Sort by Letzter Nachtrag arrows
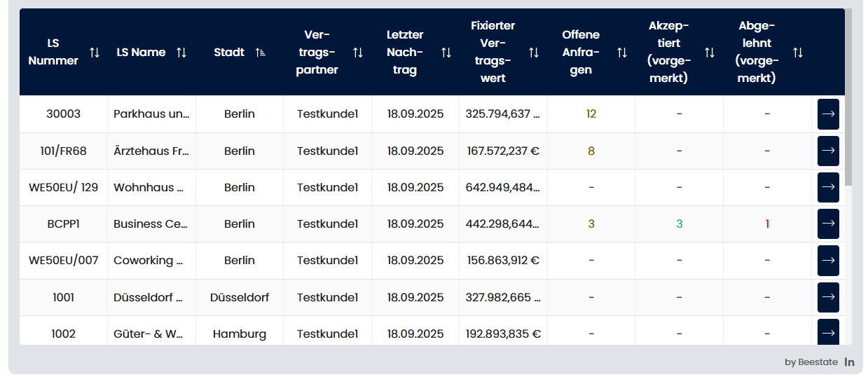The image size is (868, 377). (x=446, y=53)
